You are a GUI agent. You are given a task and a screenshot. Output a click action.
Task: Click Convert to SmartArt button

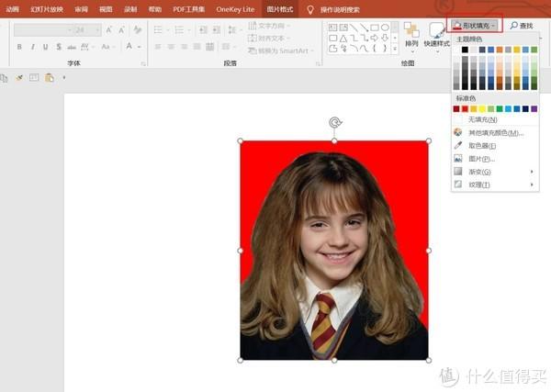280,50
